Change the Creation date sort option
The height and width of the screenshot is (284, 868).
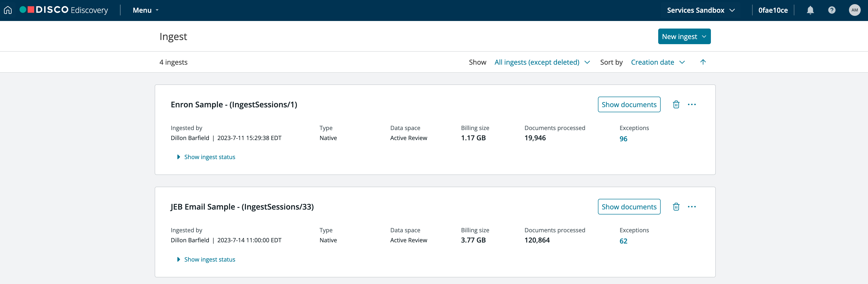[658, 62]
